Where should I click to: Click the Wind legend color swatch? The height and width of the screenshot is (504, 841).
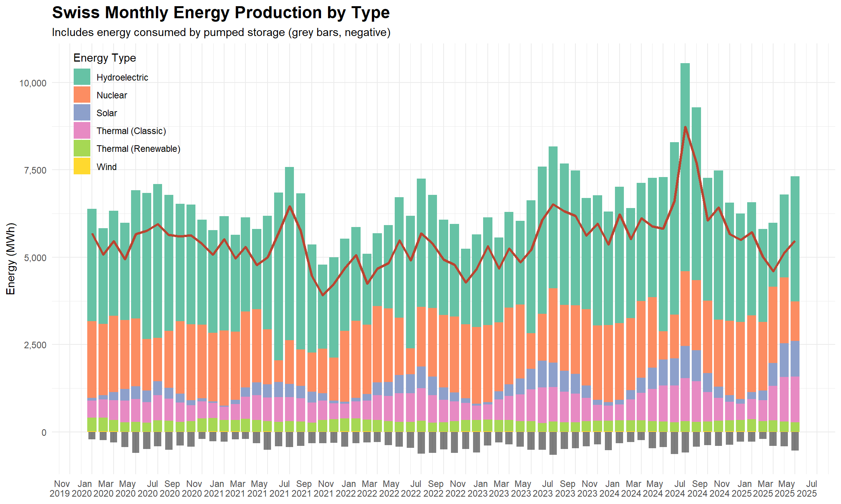pos(82,166)
